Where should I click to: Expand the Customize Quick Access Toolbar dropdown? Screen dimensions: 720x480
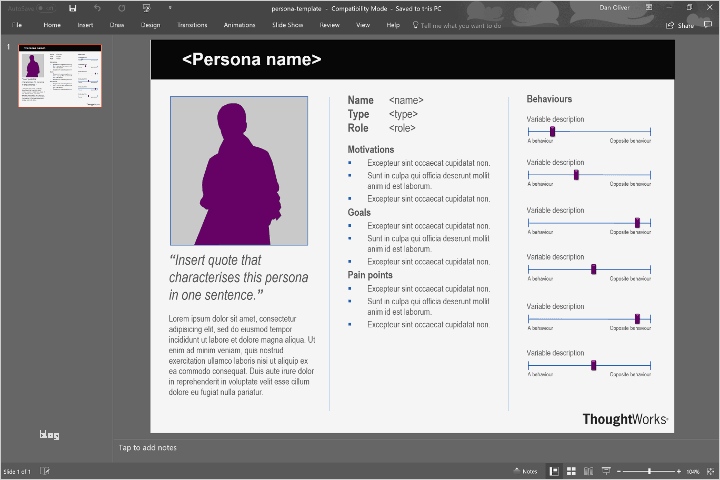click(170, 8)
